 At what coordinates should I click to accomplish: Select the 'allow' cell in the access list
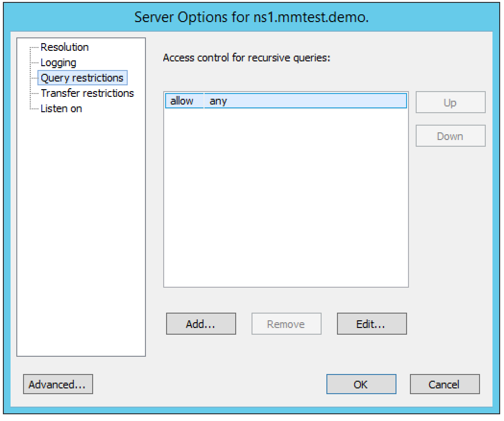pos(182,101)
